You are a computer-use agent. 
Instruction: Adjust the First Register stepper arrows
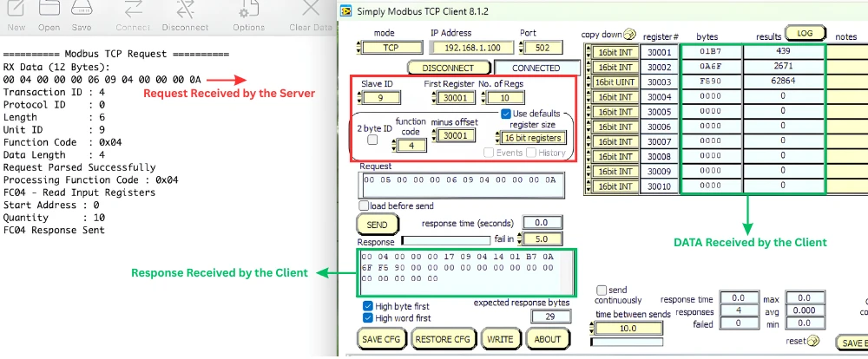433,97
